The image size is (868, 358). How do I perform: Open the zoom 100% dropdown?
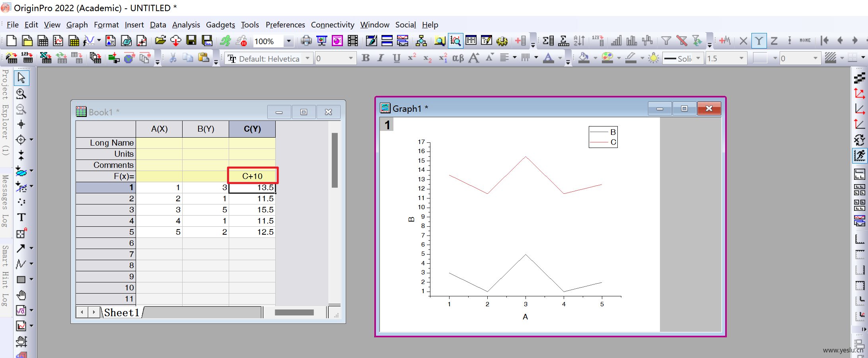tap(289, 41)
